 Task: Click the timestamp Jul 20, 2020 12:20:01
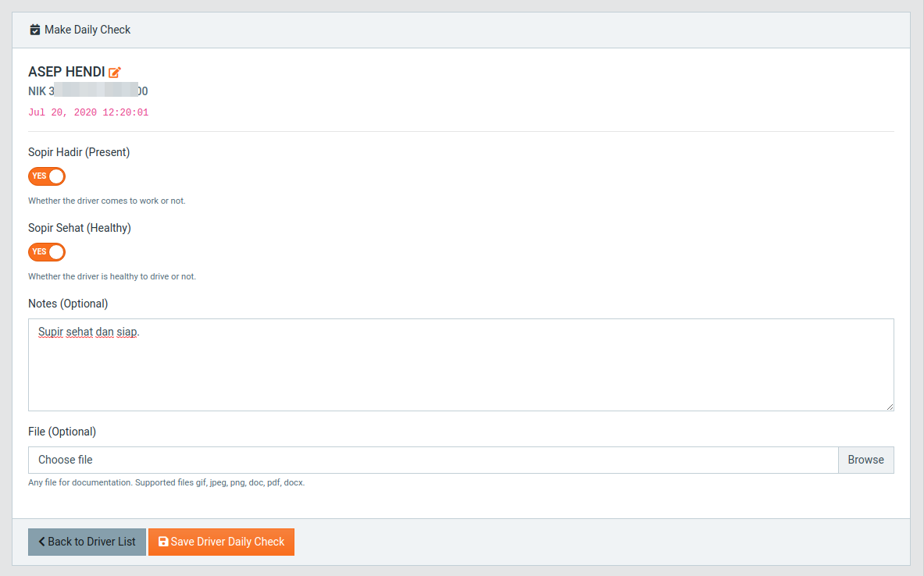click(88, 112)
